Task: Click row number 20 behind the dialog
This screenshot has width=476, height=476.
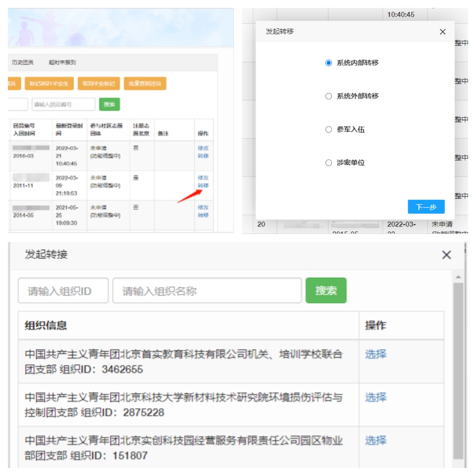Action: [x=261, y=224]
